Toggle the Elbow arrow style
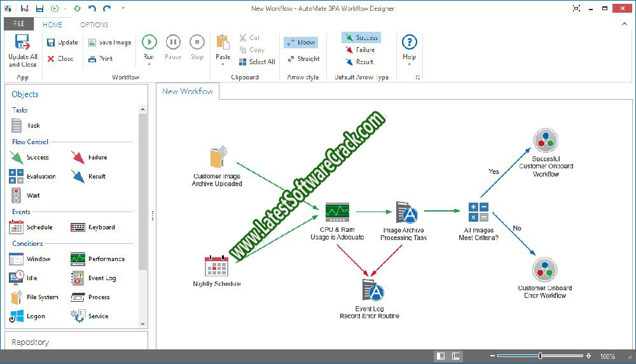Viewport: 636px width, 364px height. coord(301,43)
